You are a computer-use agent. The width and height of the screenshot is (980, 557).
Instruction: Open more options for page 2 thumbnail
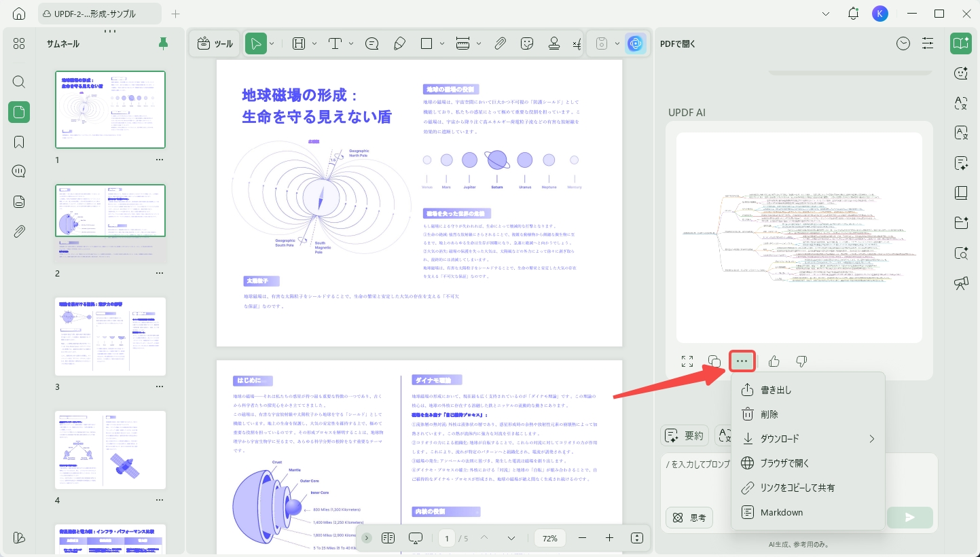point(160,273)
